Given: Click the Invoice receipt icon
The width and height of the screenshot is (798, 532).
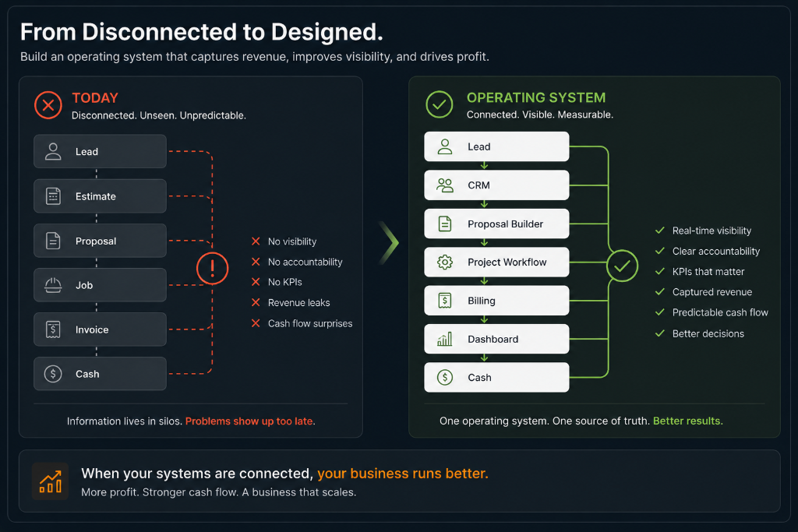Looking at the screenshot, I should (x=53, y=329).
